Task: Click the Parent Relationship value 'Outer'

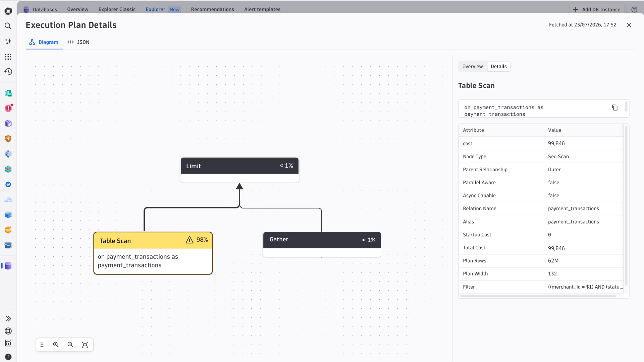Action: [554, 170]
